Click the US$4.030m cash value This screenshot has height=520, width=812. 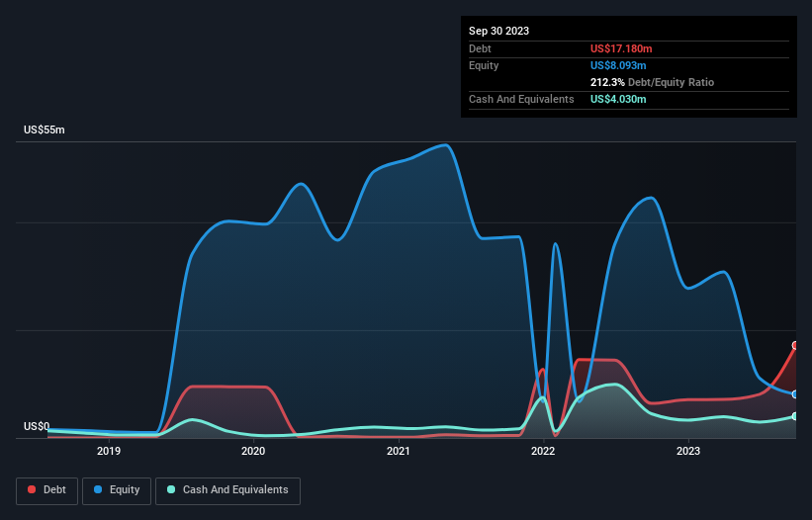pyautogui.click(x=618, y=99)
